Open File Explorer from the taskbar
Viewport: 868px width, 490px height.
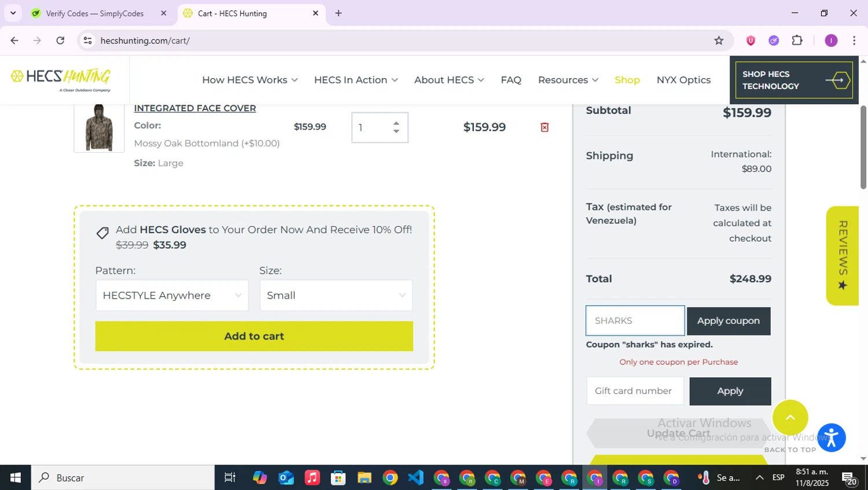pyautogui.click(x=364, y=478)
